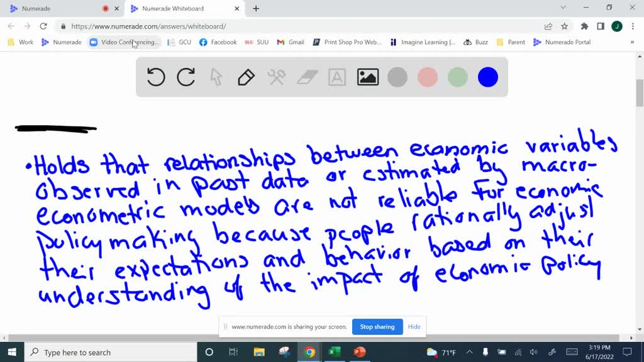Go forward in browser history
The width and height of the screenshot is (644, 362).
point(27,26)
